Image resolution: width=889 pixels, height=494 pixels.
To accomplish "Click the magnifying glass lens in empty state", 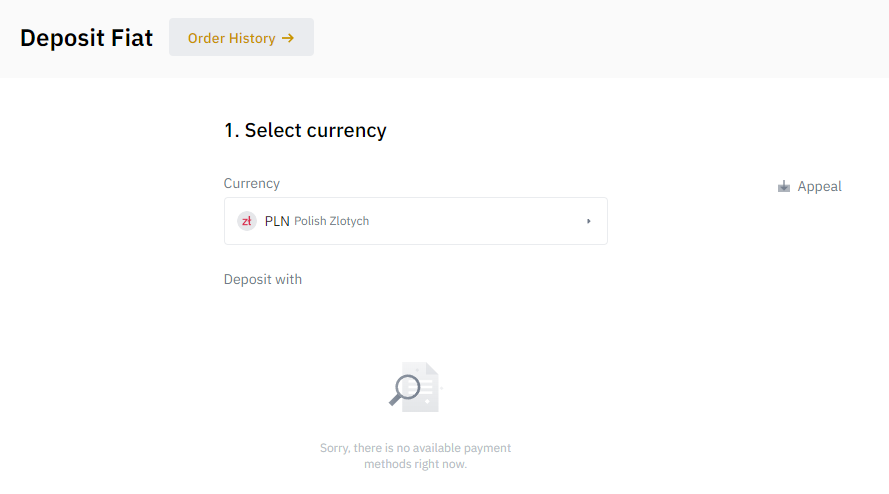I will [x=408, y=387].
